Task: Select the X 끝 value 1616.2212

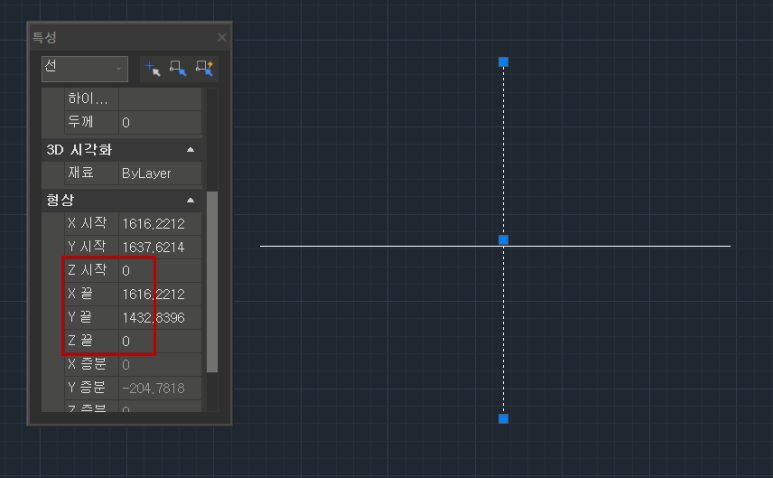Action: (160, 294)
